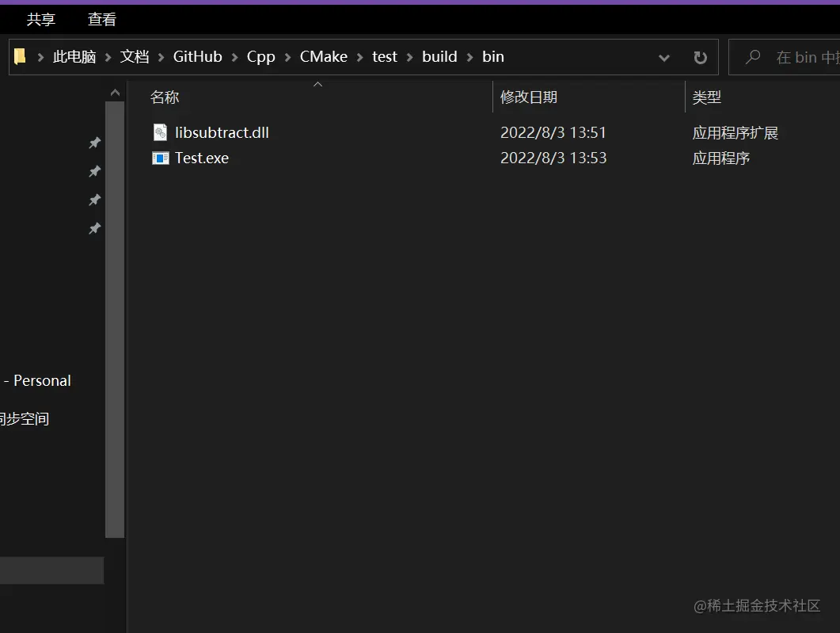
Task: Open address bar history dropdown
Action: coord(663,58)
